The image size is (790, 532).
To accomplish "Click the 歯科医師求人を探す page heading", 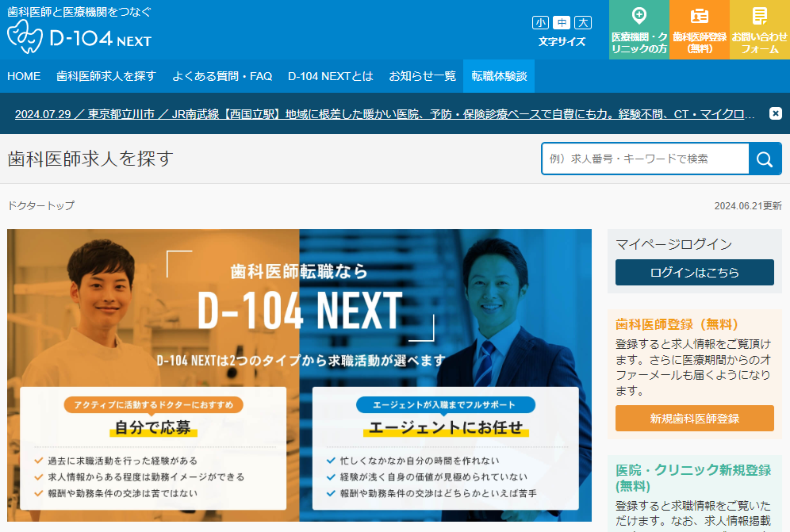I will pyautogui.click(x=90, y=159).
